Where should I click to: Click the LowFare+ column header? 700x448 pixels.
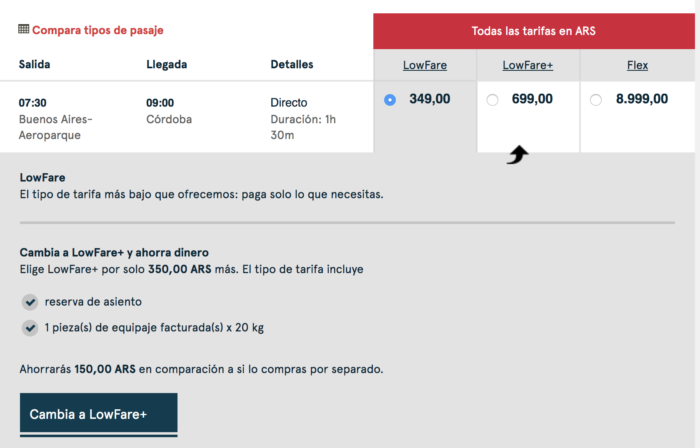click(x=528, y=65)
